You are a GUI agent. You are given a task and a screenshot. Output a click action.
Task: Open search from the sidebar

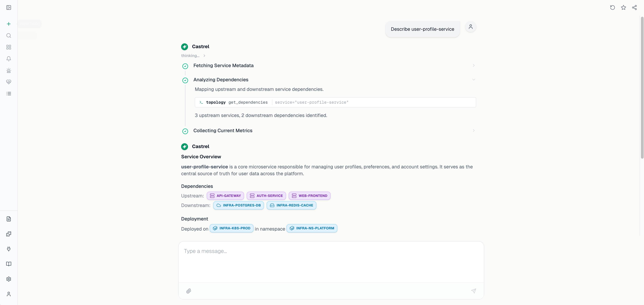(x=9, y=36)
